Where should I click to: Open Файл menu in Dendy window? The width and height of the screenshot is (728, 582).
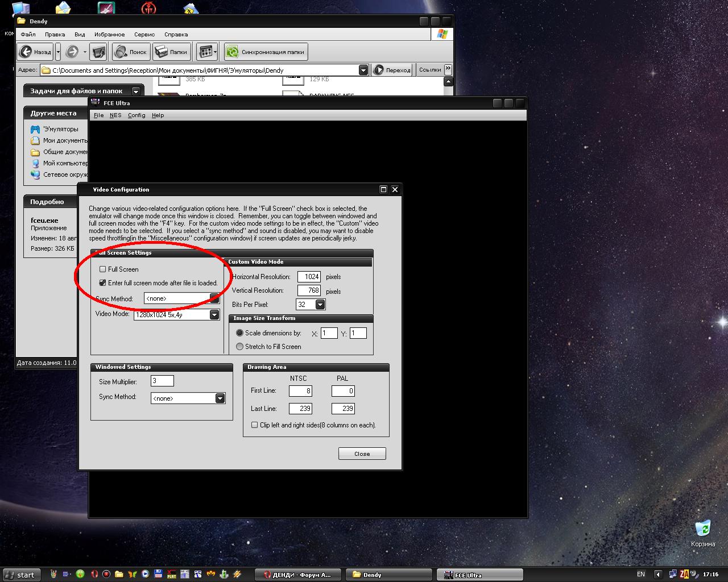[x=28, y=34]
